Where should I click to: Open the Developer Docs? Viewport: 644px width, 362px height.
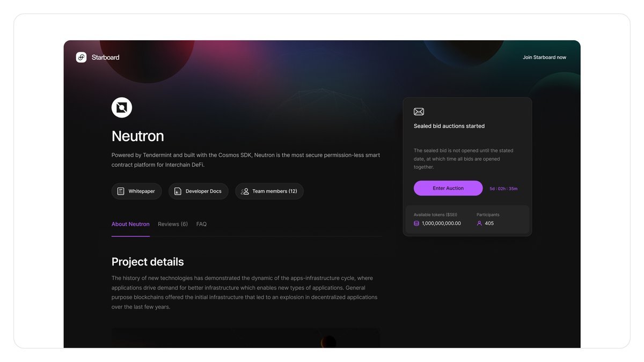click(199, 191)
